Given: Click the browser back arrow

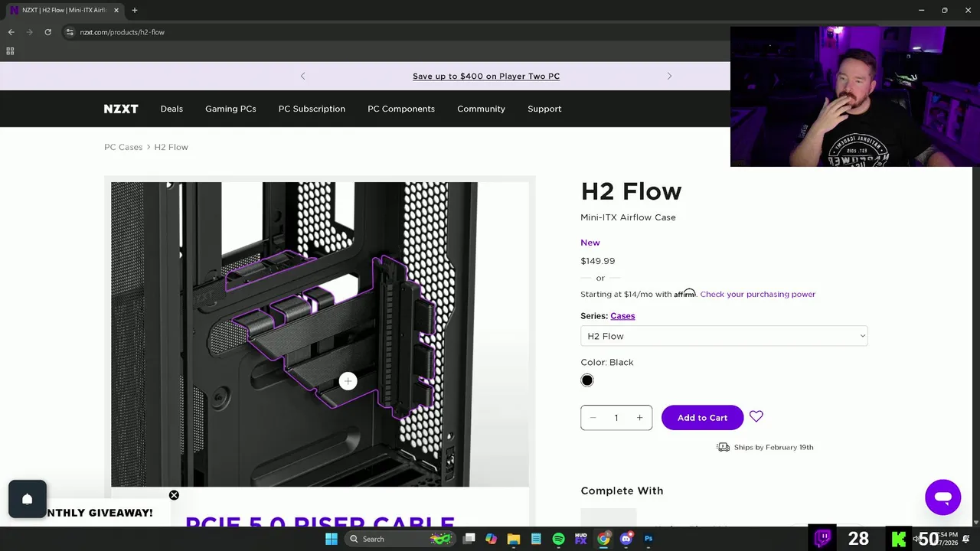Looking at the screenshot, I should coord(11,32).
